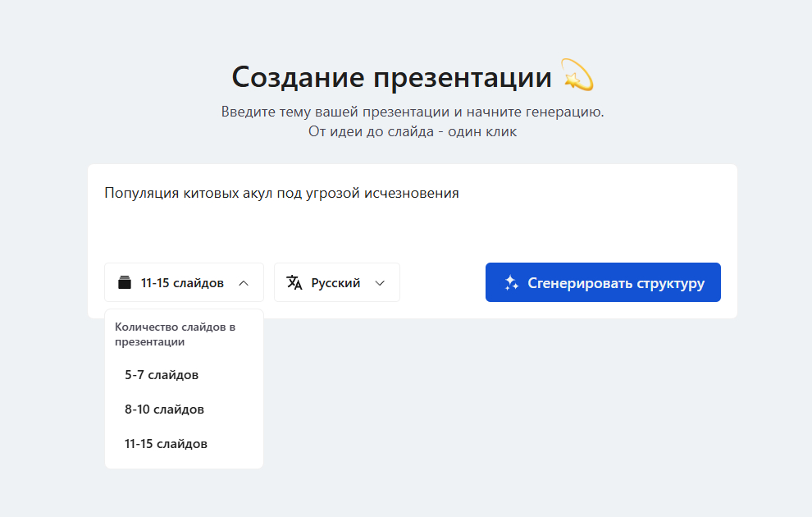Click Сгенерировать структуру button
The height and width of the screenshot is (517, 812).
point(603,282)
